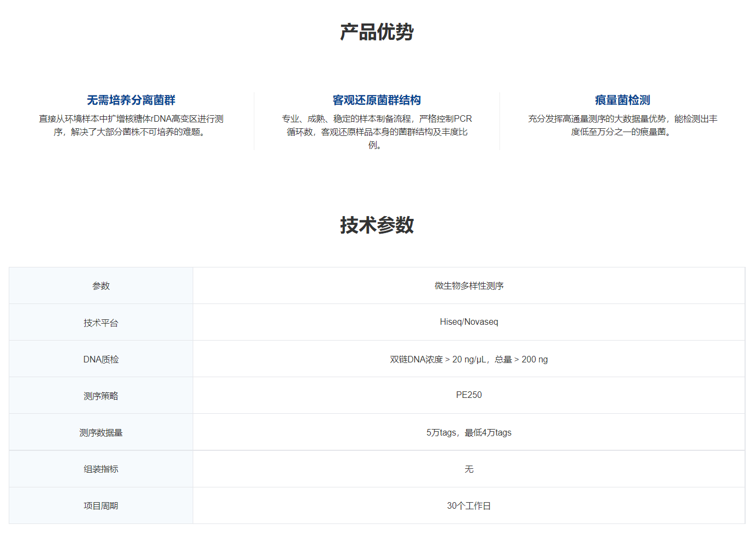Select the DNA质检 row label

pyautogui.click(x=101, y=360)
